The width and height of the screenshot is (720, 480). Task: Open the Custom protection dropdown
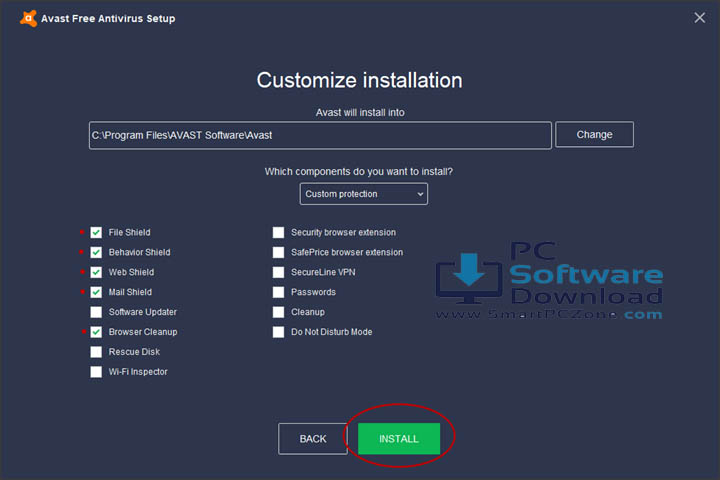[x=364, y=194]
